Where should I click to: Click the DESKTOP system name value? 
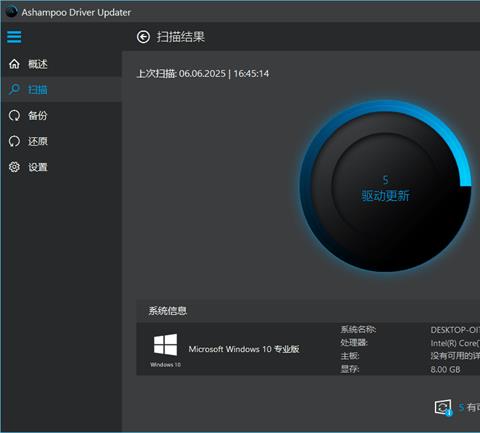[455, 330]
